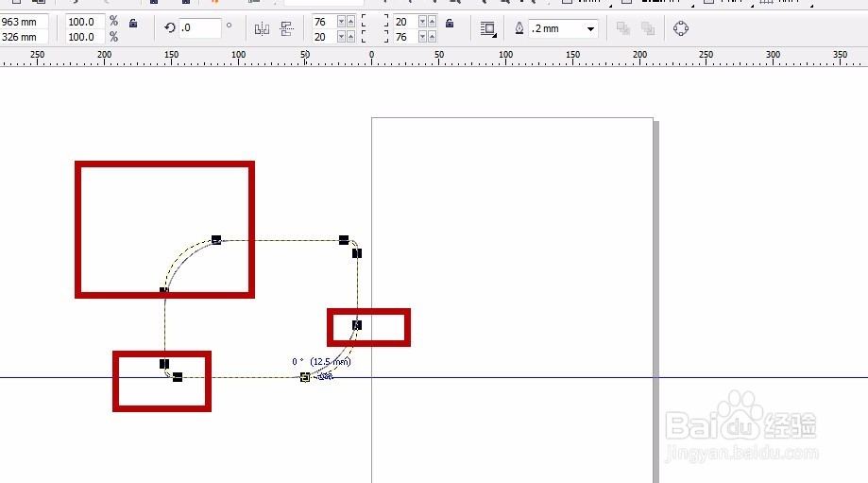This screenshot has height=483, width=868.
Task: Click the lower scale factor 100.0 field
Action: (85, 37)
